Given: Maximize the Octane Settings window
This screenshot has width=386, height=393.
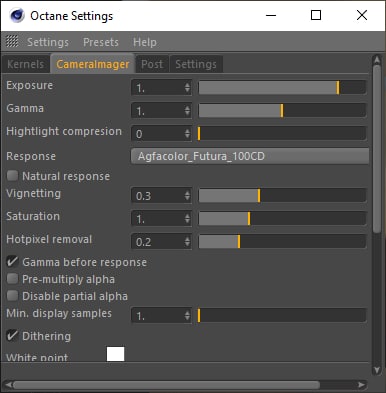Looking at the screenshot, I should click(x=316, y=15).
